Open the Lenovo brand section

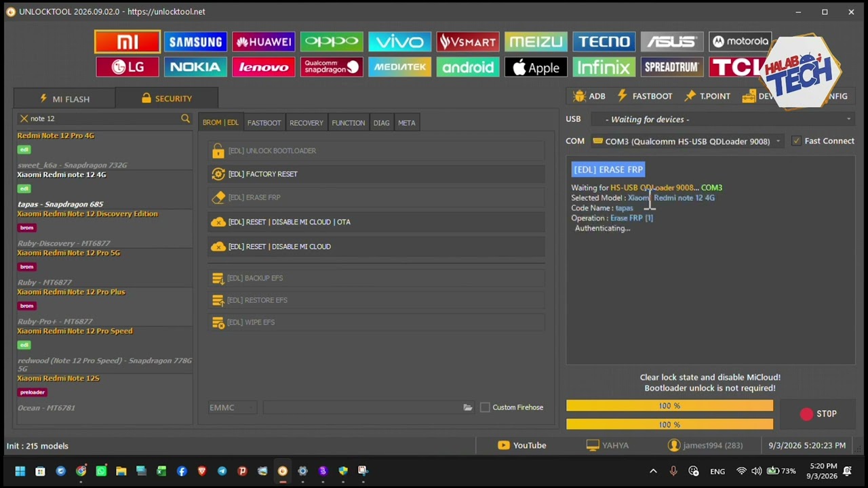[264, 67]
